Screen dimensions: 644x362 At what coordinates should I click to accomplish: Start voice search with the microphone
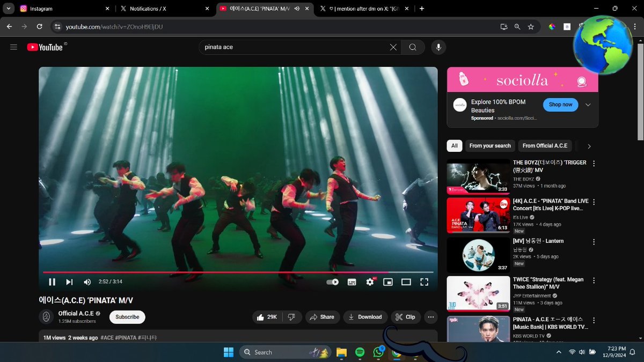(x=438, y=47)
